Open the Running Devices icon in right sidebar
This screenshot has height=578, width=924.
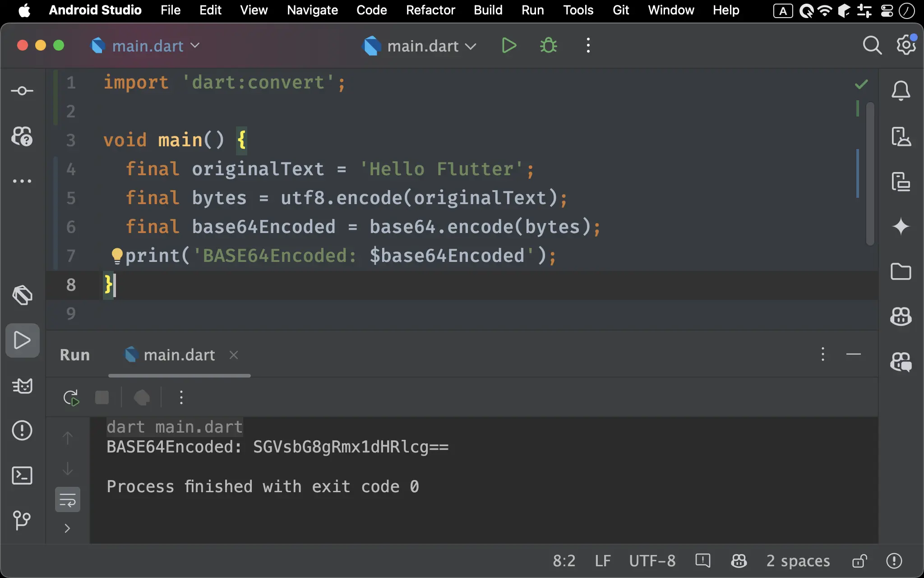(901, 182)
